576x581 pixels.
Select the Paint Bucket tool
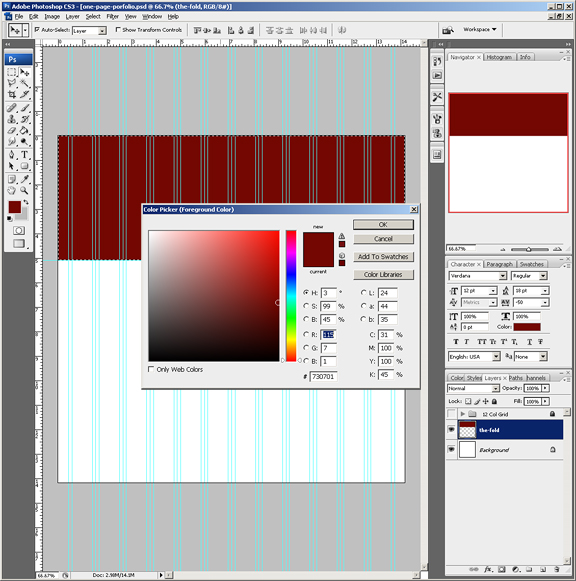(x=24, y=130)
